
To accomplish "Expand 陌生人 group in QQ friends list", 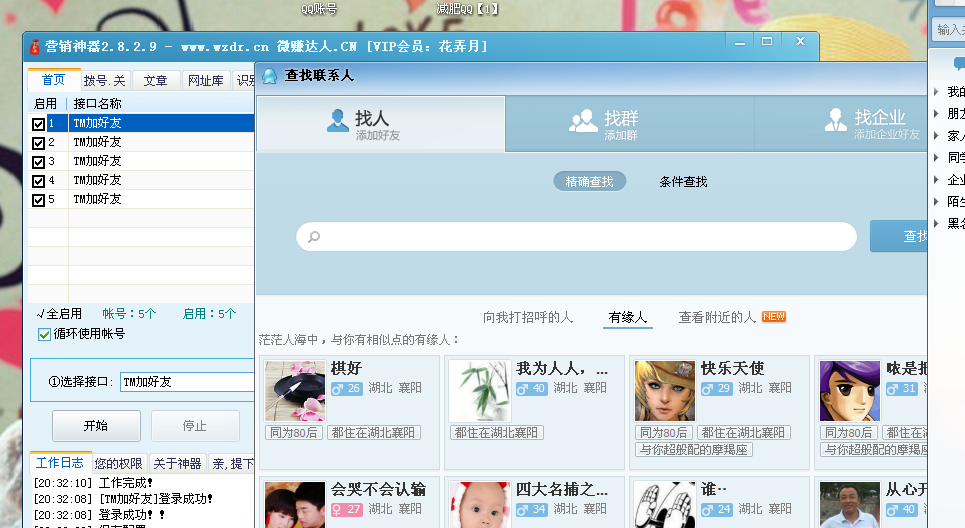I will pyautogui.click(x=936, y=201).
